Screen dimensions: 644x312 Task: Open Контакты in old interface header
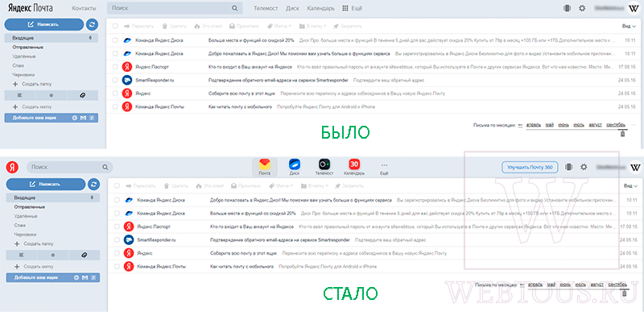(x=85, y=8)
